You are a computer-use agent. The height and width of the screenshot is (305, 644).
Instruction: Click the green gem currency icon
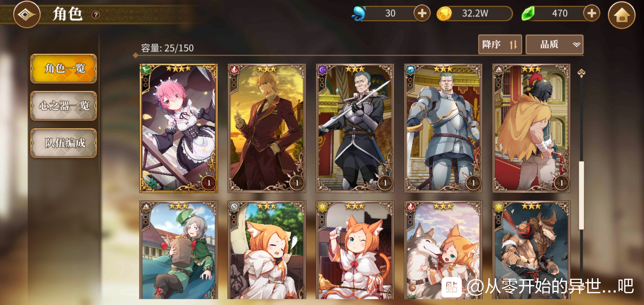coord(528,14)
